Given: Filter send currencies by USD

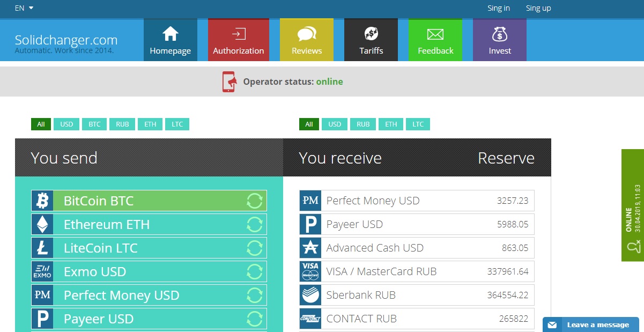Looking at the screenshot, I should click(66, 124).
